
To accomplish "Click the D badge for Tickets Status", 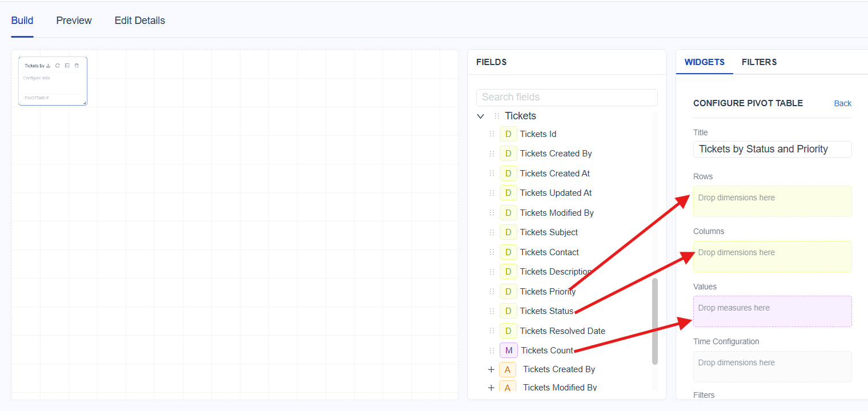I will coord(508,311).
